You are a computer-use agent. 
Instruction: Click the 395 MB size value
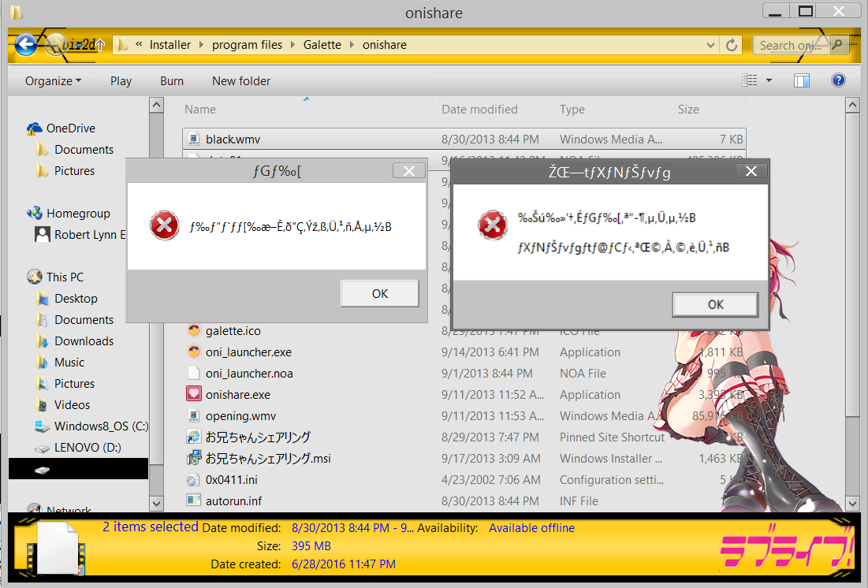[x=311, y=546]
